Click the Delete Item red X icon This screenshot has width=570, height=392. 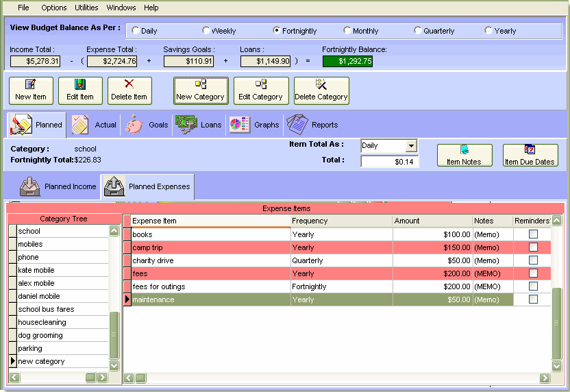(129, 84)
